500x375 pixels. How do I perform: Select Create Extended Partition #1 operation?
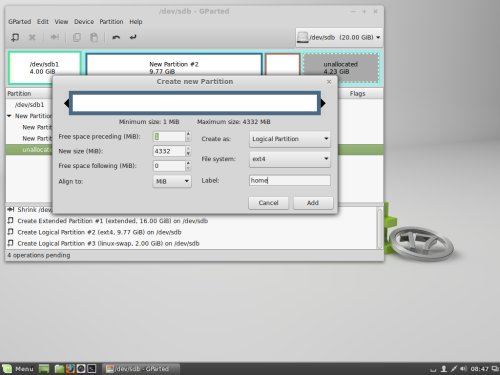[x=113, y=221]
